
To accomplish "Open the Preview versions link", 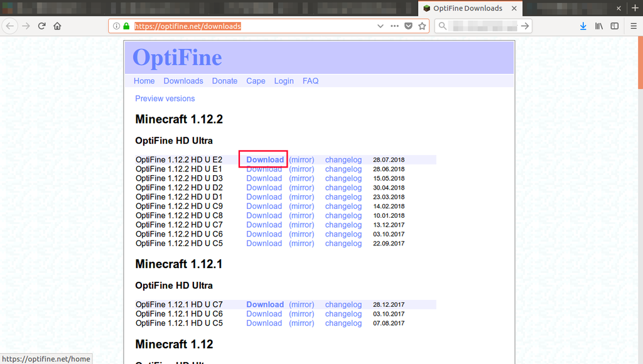I will [x=165, y=99].
